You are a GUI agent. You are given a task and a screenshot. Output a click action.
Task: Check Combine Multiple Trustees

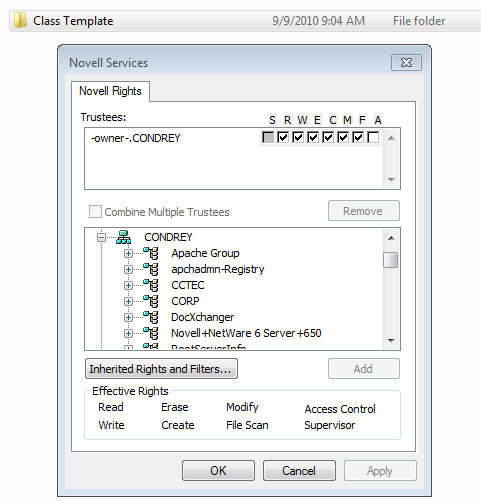95,212
